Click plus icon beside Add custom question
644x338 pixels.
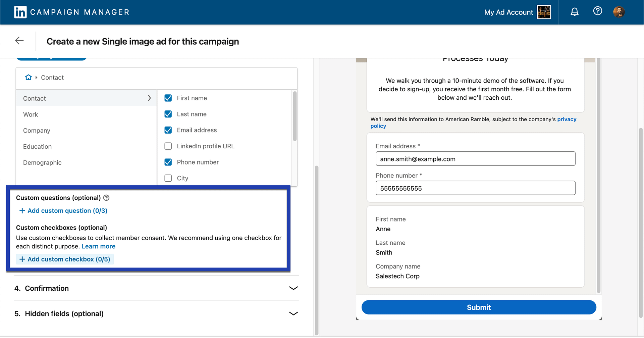22,211
